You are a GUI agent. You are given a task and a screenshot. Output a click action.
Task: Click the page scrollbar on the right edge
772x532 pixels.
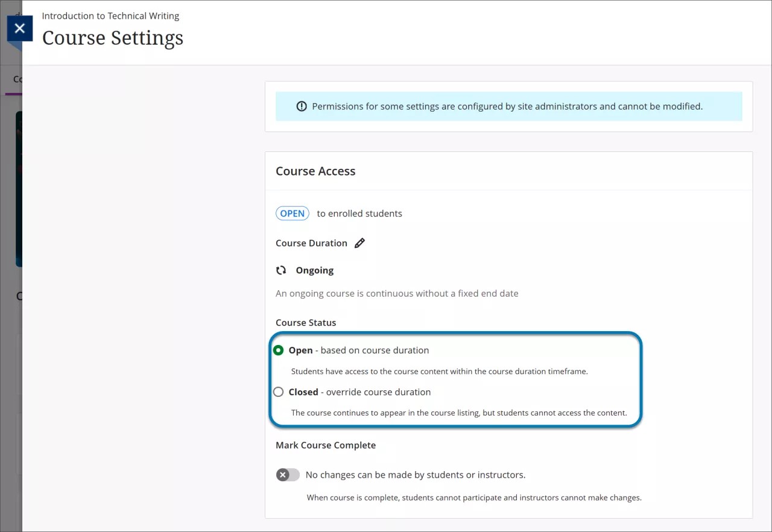(x=768, y=265)
